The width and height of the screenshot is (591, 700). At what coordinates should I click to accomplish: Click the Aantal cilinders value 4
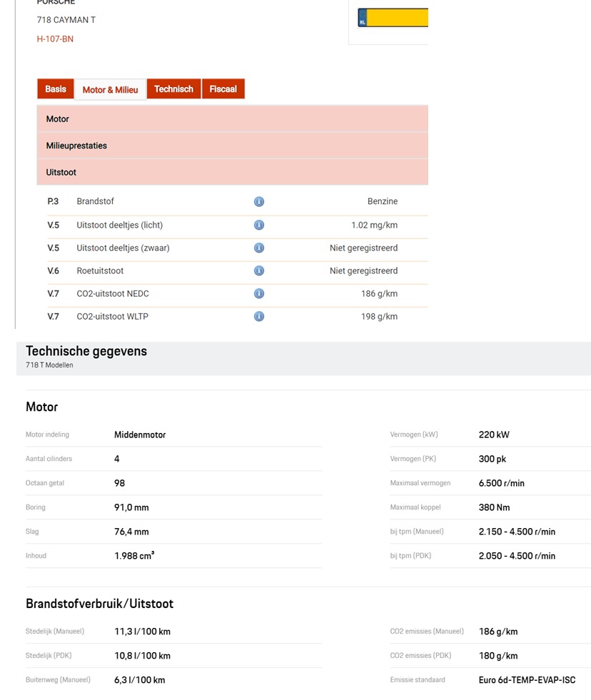tap(117, 459)
